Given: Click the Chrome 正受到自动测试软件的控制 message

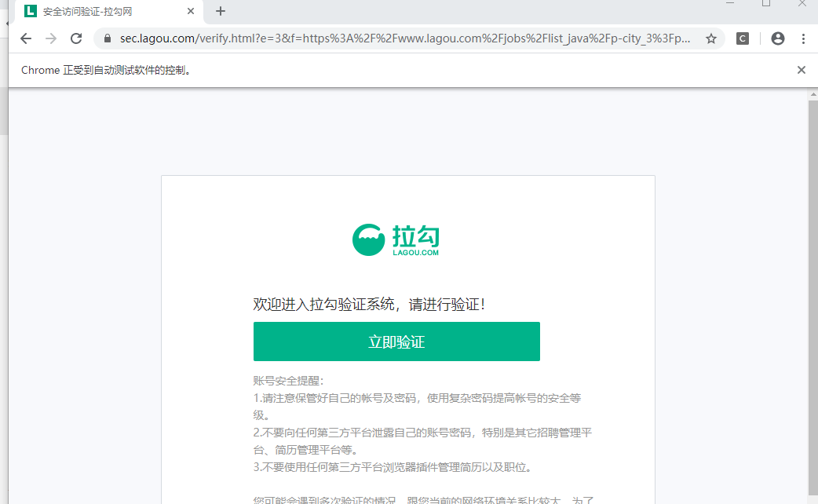Looking at the screenshot, I should pos(107,70).
